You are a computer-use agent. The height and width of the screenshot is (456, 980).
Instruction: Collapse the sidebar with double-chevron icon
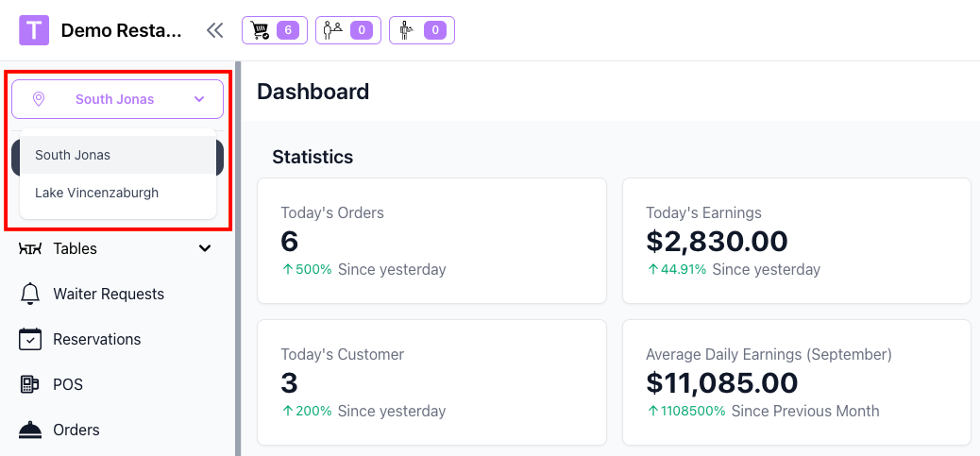coord(215,30)
